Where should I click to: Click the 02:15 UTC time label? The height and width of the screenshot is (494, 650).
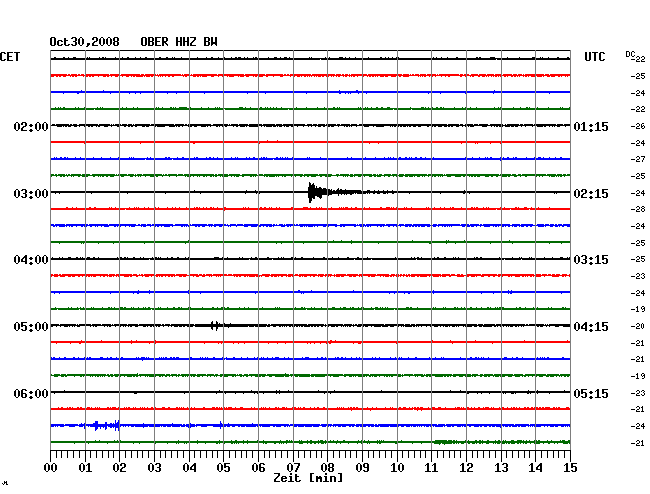(x=591, y=194)
